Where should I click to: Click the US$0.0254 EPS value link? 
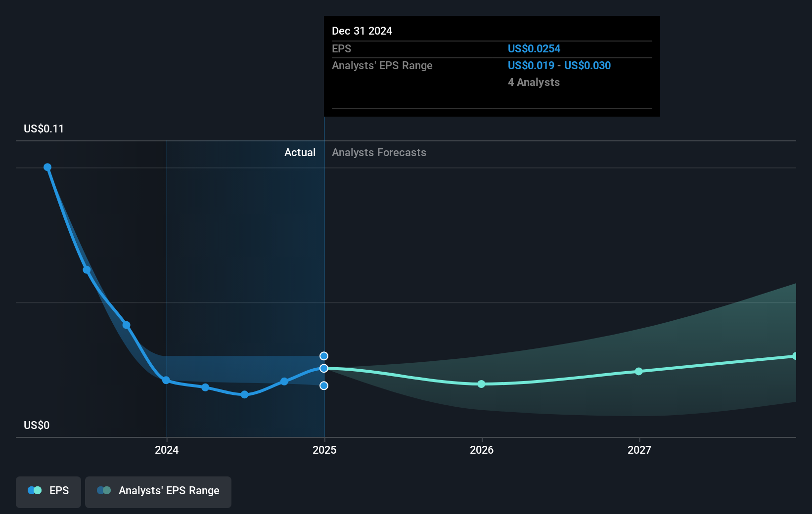click(534, 48)
